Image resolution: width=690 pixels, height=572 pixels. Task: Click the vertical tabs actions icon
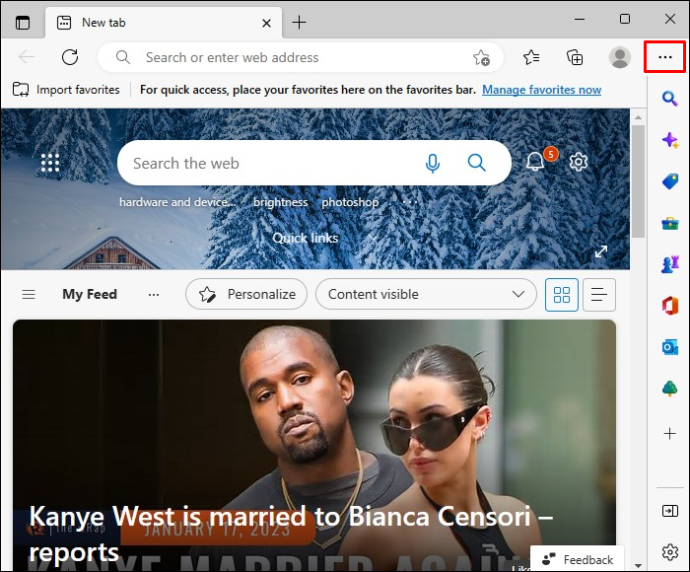pos(22,22)
